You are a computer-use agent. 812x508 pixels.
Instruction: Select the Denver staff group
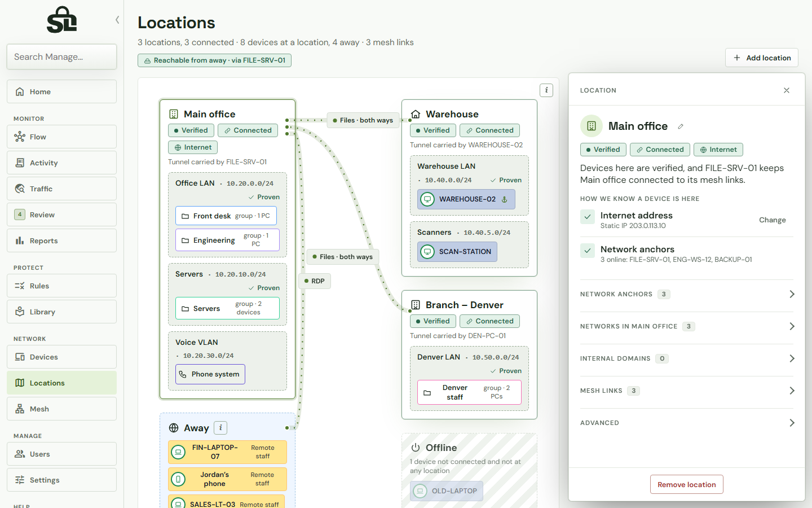(469, 392)
